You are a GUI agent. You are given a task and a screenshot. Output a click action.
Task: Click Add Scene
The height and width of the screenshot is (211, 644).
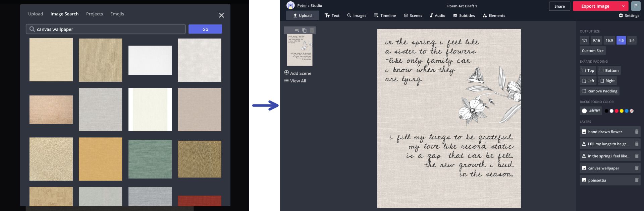point(298,73)
